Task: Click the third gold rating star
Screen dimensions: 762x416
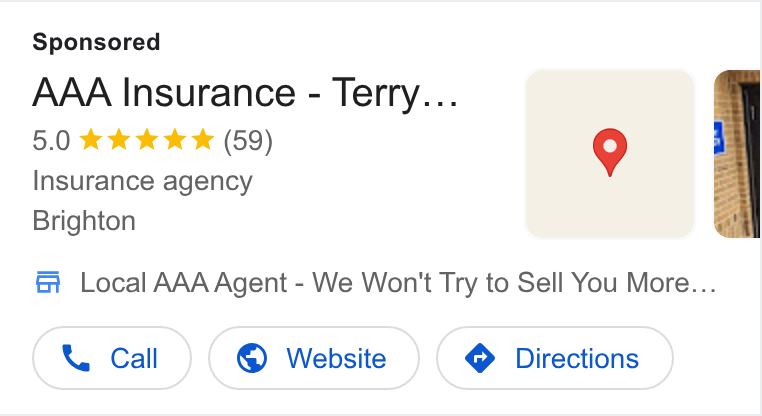Action: click(x=147, y=140)
